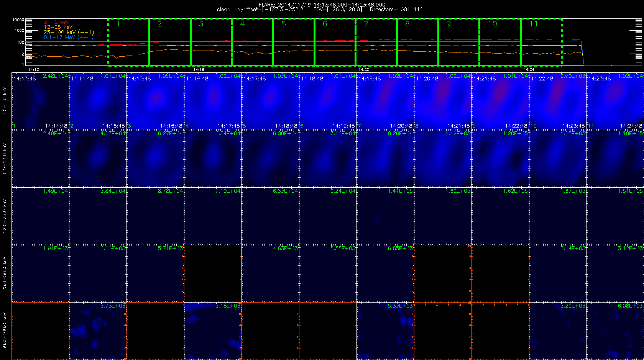Click the yellow 25-100 keV legend entry
Viewport: 644px width, 360px height.
69,32
